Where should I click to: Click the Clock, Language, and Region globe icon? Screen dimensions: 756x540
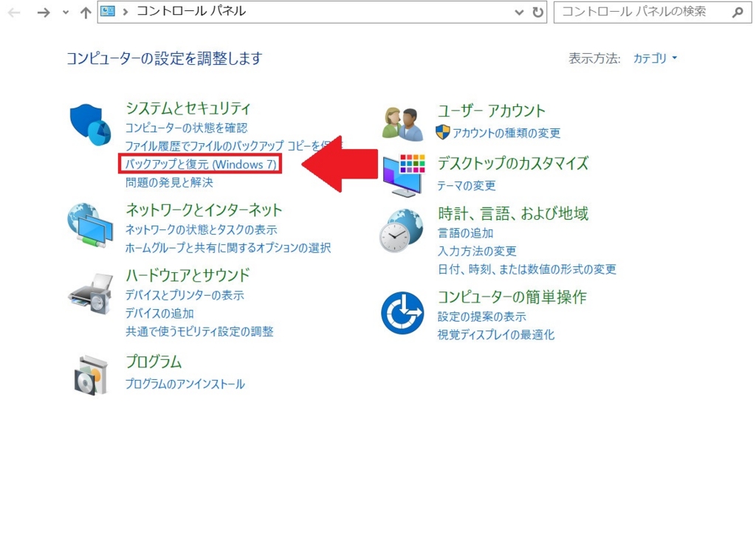pyautogui.click(x=401, y=230)
